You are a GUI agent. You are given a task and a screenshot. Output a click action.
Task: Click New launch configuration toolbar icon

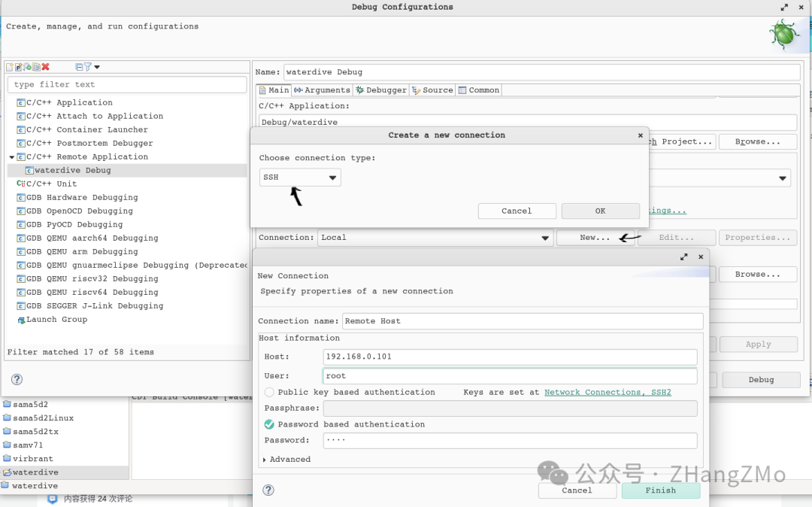coord(9,67)
